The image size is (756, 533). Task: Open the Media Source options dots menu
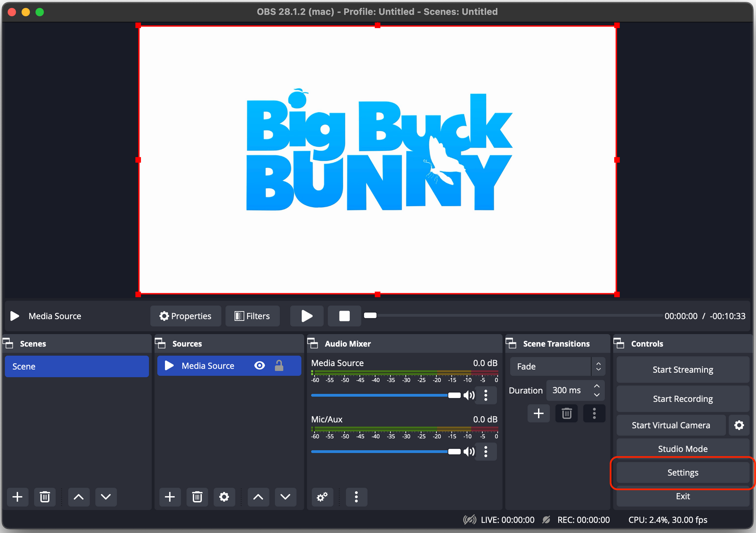click(x=486, y=395)
